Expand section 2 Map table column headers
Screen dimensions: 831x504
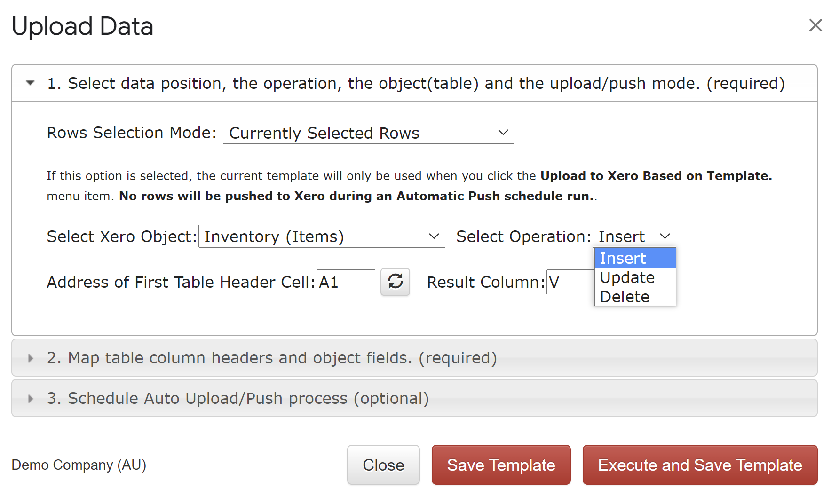(31, 358)
